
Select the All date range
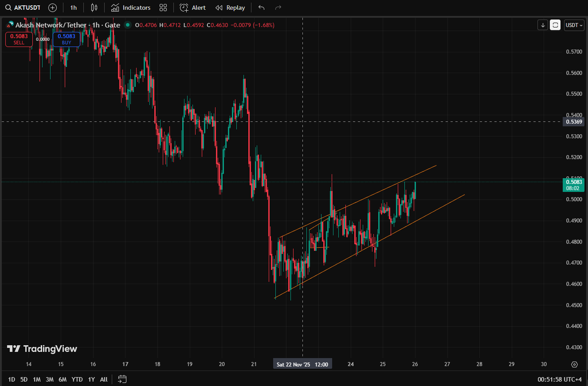(x=104, y=379)
